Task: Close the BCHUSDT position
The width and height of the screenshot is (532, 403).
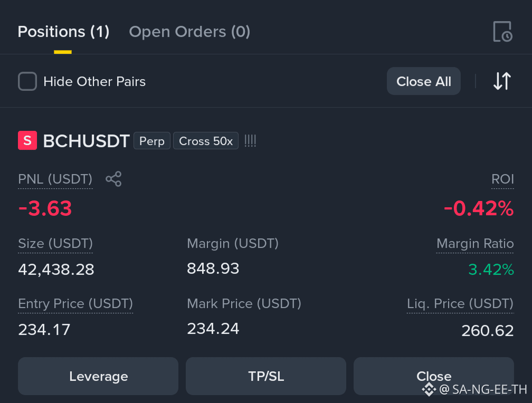Action: pyautogui.click(x=434, y=376)
